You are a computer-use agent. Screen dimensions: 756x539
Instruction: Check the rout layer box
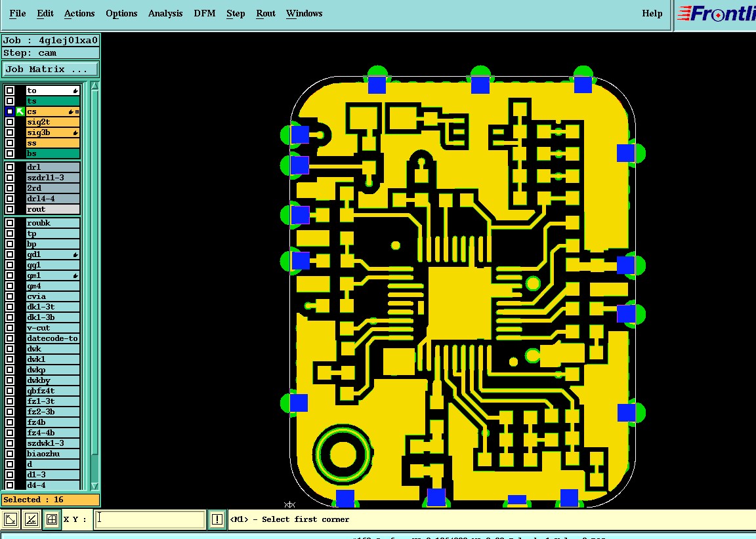click(x=10, y=209)
